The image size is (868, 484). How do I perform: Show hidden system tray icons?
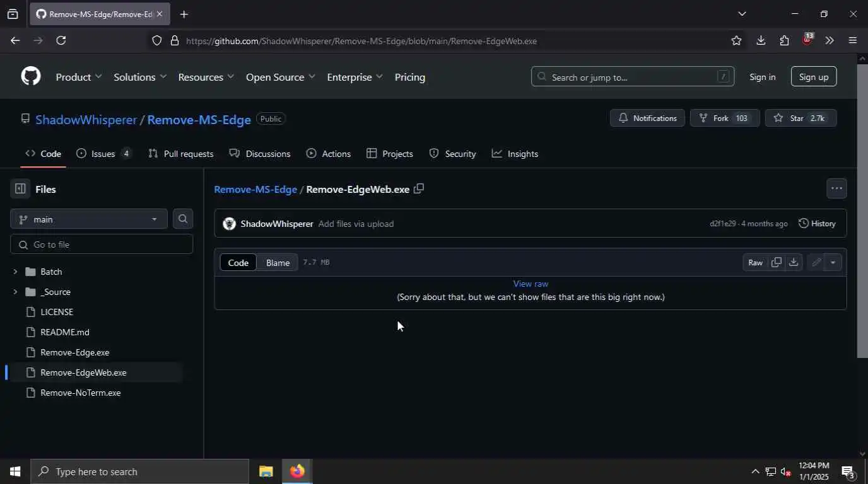(x=754, y=471)
